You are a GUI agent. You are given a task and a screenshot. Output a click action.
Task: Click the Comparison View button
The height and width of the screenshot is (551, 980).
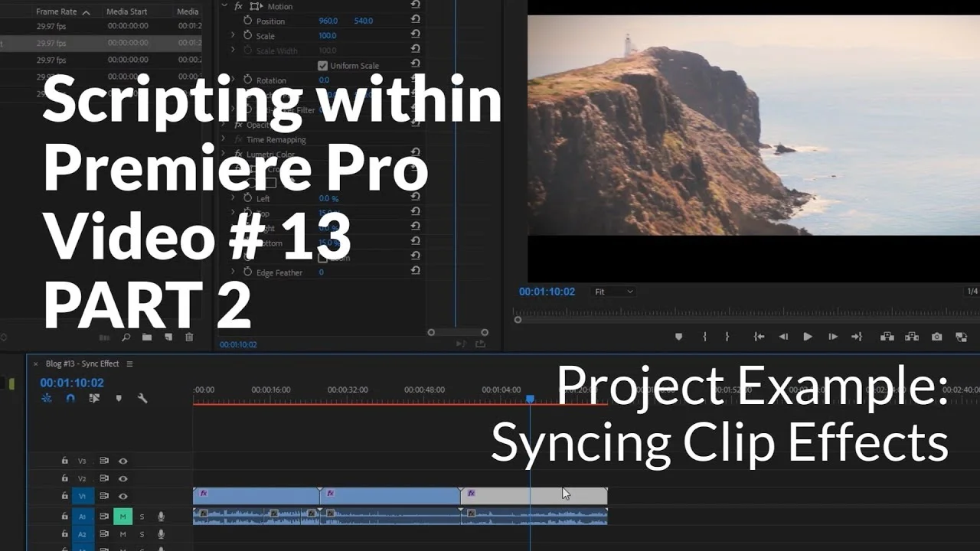[x=961, y=337]
